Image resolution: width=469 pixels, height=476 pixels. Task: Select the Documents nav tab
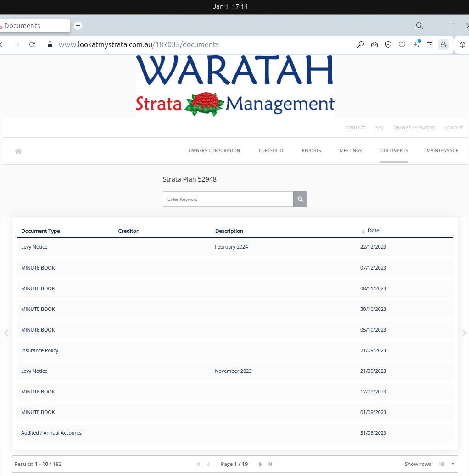(x=394, y=150)
